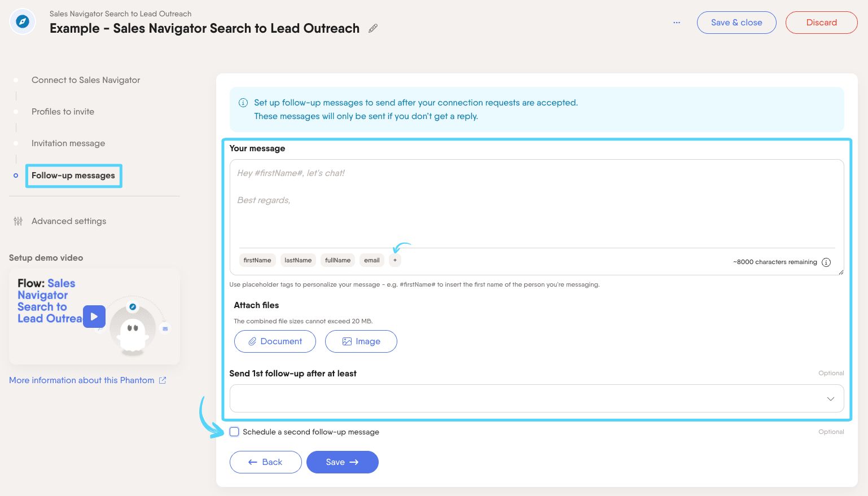Edit the Phantom name with pencil icon
This screenshot has width=868, height=496.
pyautogui.click(x=373, y=28)
